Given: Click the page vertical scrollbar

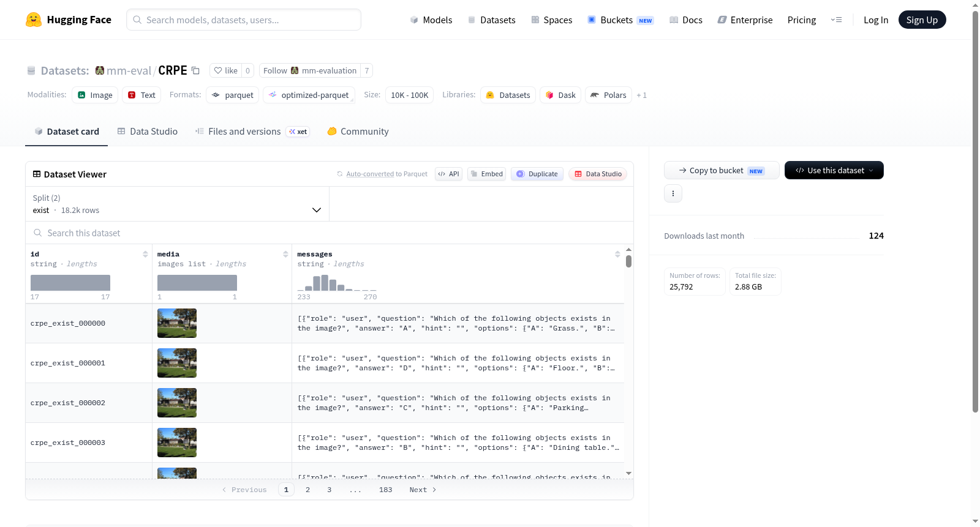Looking at the screenshot, I should (976, 211).
